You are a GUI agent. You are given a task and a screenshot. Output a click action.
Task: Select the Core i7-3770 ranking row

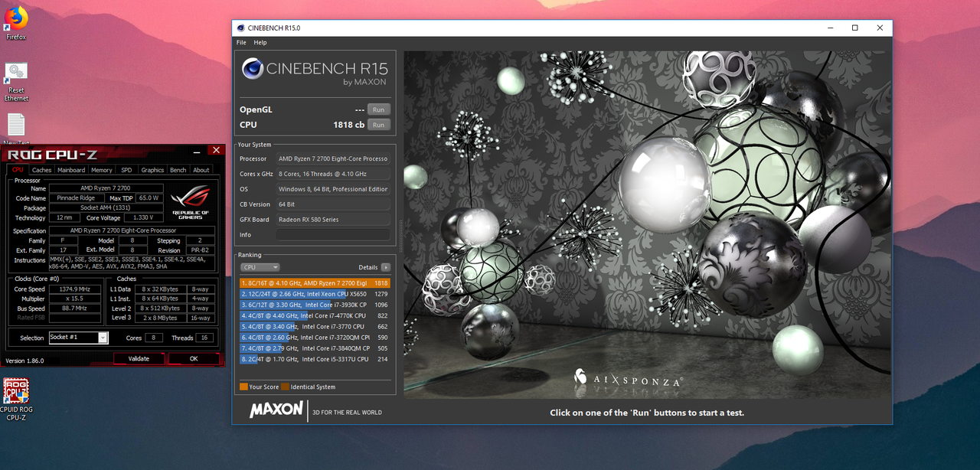click(315, 326)
